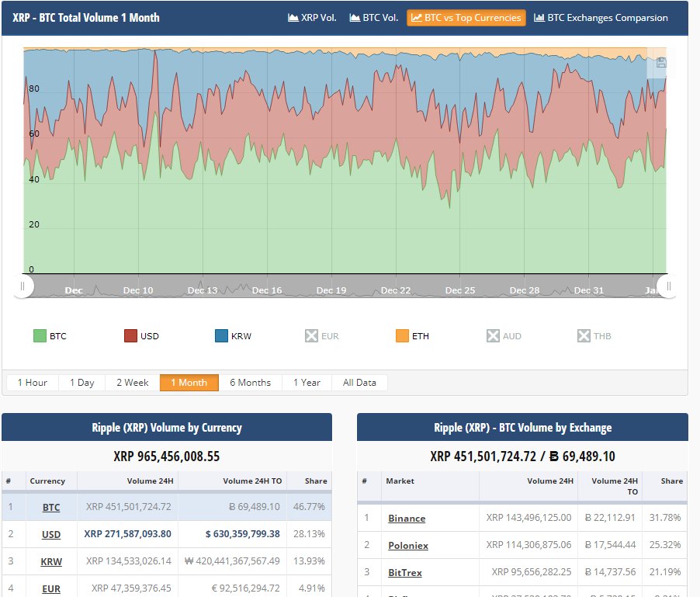Open the KRW currency link

[51, 561]
